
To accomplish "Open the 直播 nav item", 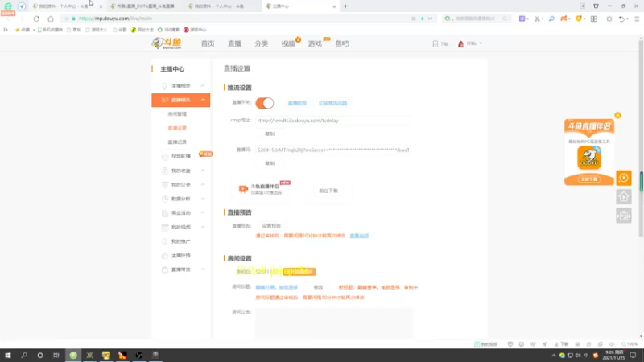I will pyautogui.click(x=234, y=43).
